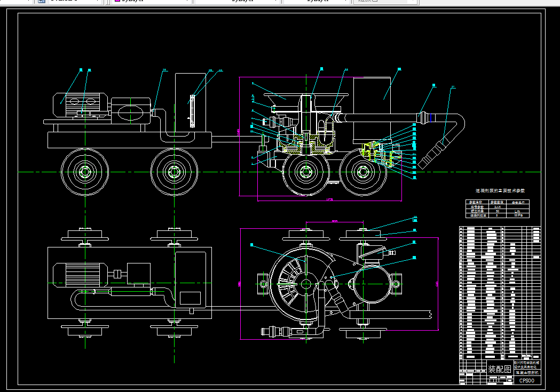Select the '50' value cell in parameter table

pyautogui.click(x=497, y=211)
